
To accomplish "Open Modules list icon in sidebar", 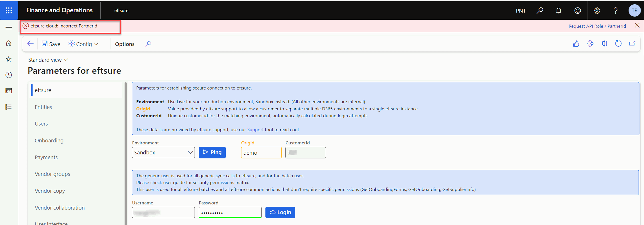I will click(9, 107).
